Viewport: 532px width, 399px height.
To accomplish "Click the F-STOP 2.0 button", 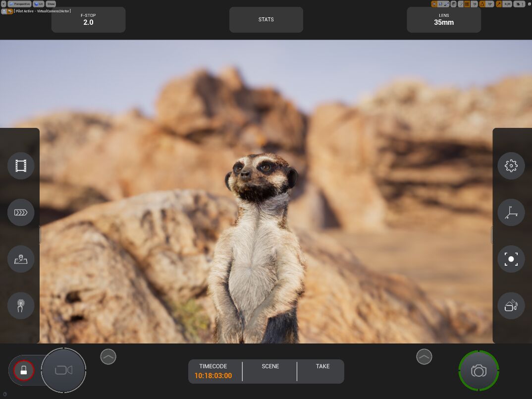I will tap(88, 20).
